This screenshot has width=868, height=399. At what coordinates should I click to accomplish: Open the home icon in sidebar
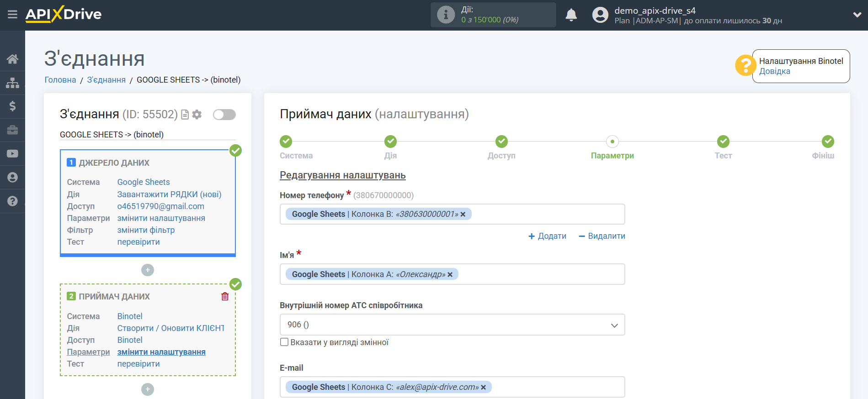tap(12, 59)
